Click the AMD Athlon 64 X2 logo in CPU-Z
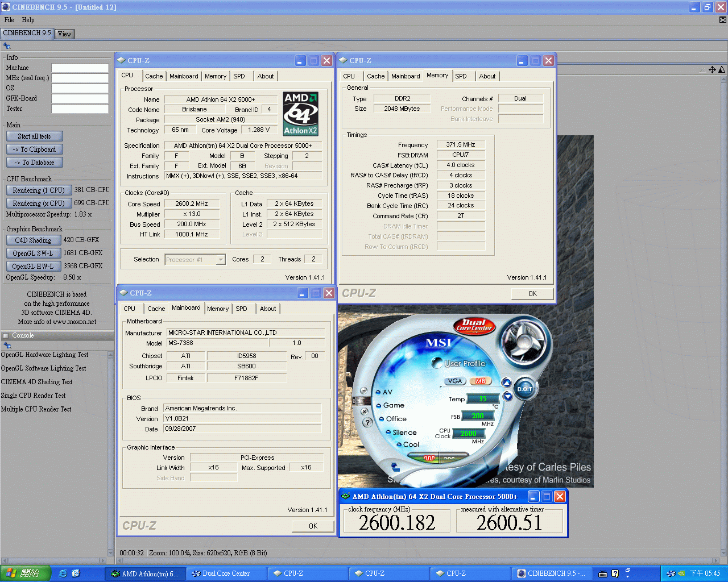The height and width of the screenshot is (582, 728). point(300,114)
